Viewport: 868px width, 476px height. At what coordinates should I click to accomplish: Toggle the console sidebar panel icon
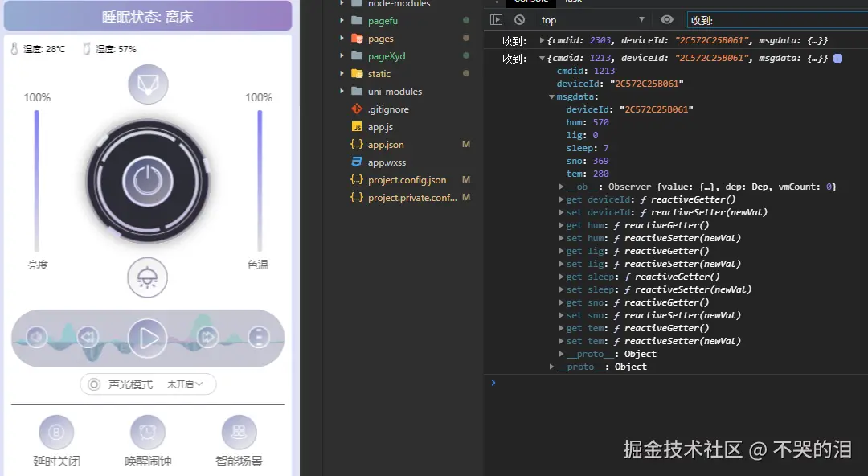pos(496,20)
